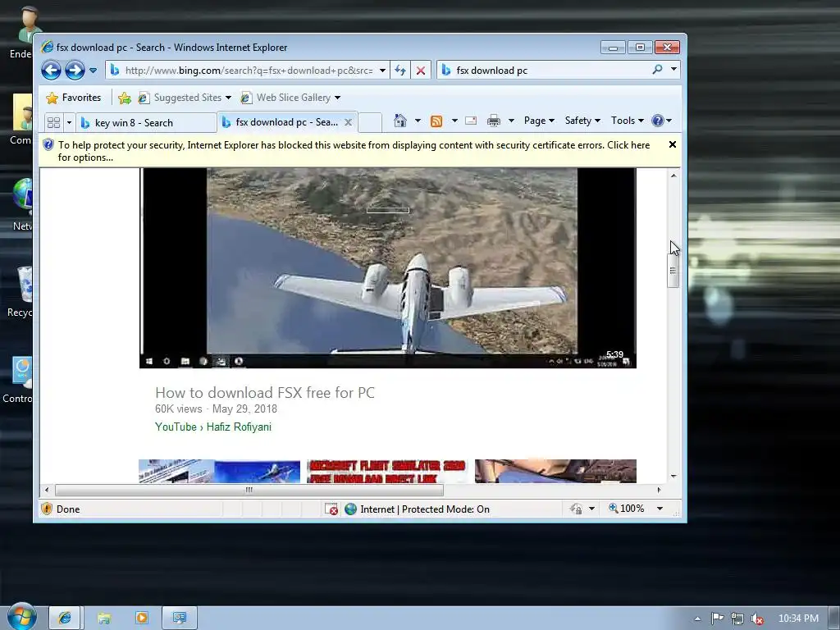Print page with printer icon
Viewport: 840px width, 630px height.
tap(493, 121)
